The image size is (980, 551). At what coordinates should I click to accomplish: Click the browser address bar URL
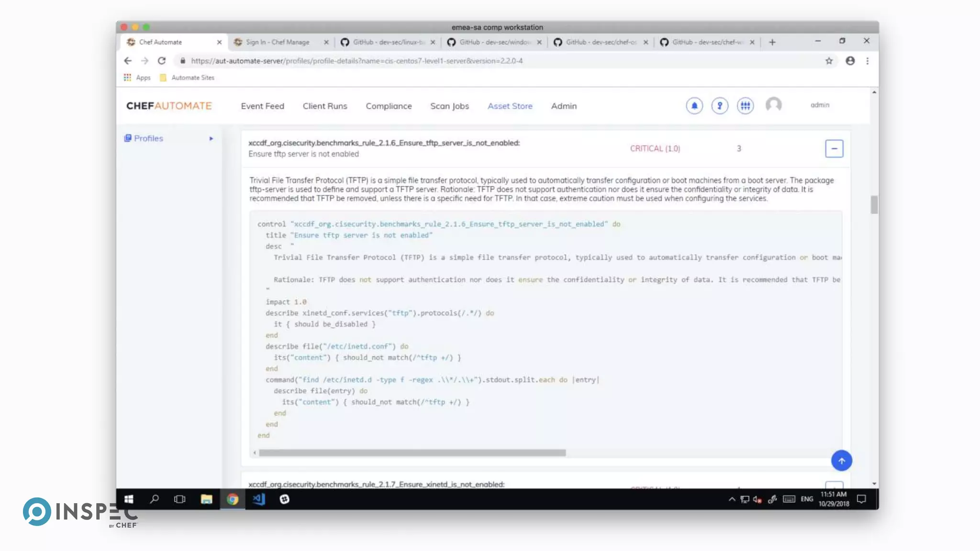356,61
